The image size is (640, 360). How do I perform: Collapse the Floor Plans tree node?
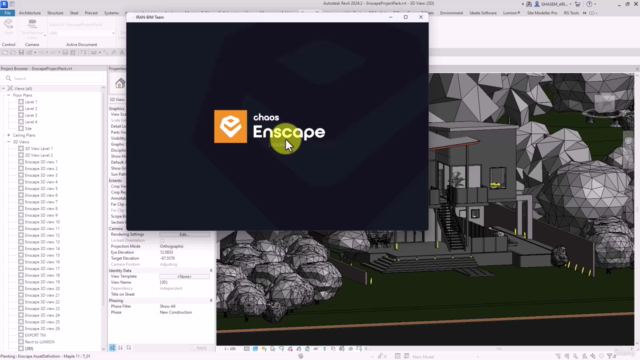tap(9, 95)
